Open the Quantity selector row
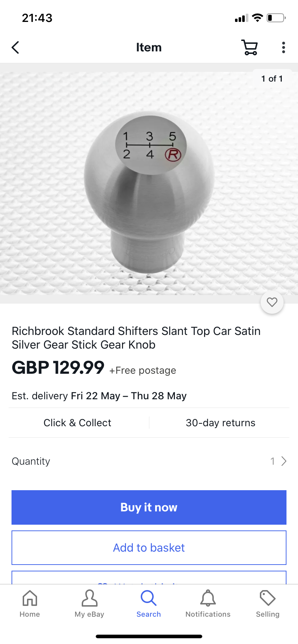The width and height of the screenshot is (298, 644). tap(149, 461)
